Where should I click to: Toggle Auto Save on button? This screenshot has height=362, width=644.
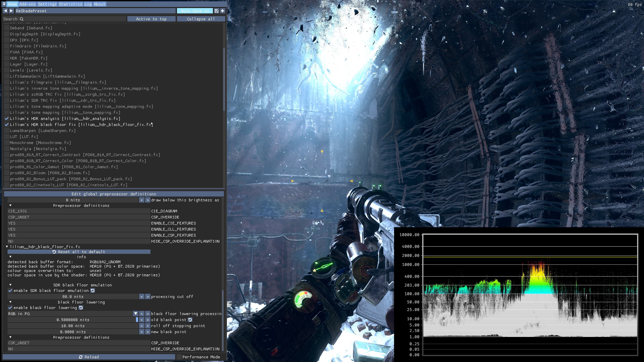point(195,11)
